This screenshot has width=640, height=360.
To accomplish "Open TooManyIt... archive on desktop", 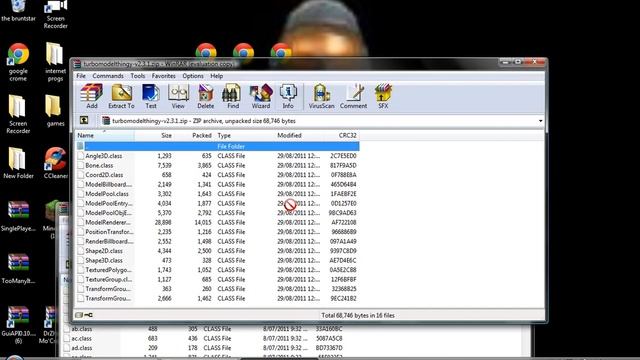I will [x=18, y=268].
